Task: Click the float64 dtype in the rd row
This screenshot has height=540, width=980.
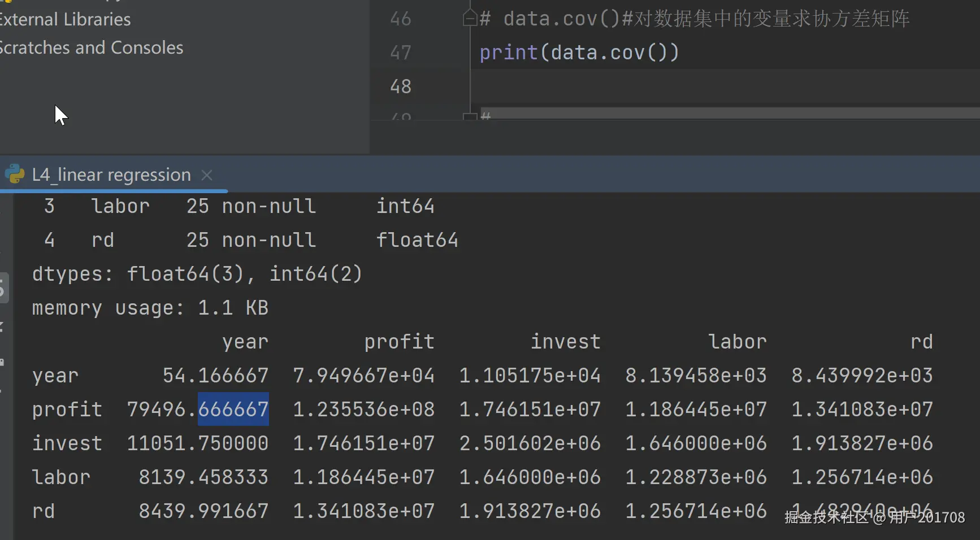Action: [x=417, y=240]
